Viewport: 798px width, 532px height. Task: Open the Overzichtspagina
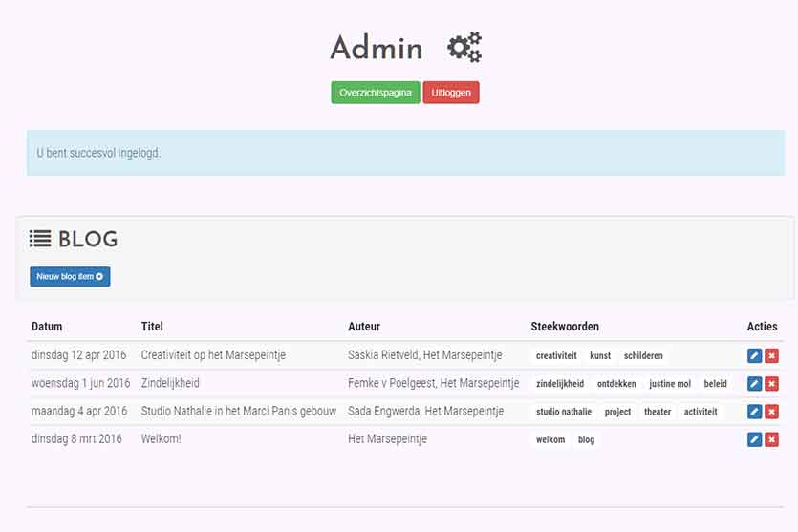(x=376, y=93)
